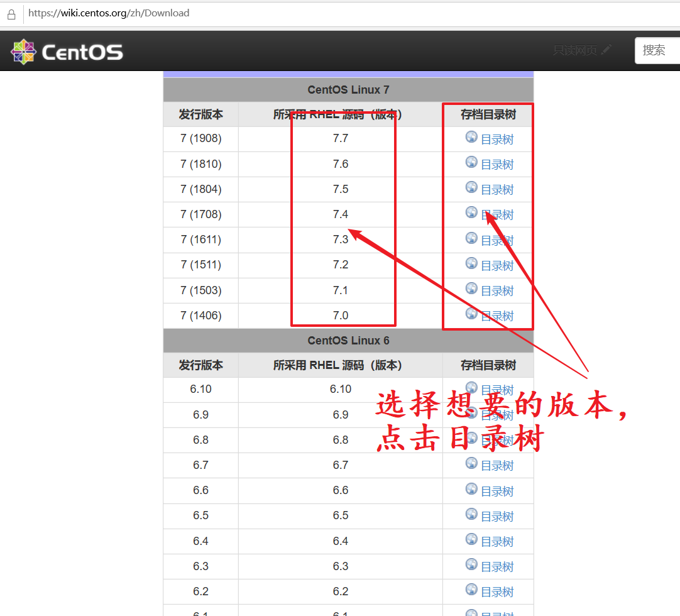Click the URL address bar text
This screenshot has height=616, width=680.
pyautogui.click(x=109, y=13)
